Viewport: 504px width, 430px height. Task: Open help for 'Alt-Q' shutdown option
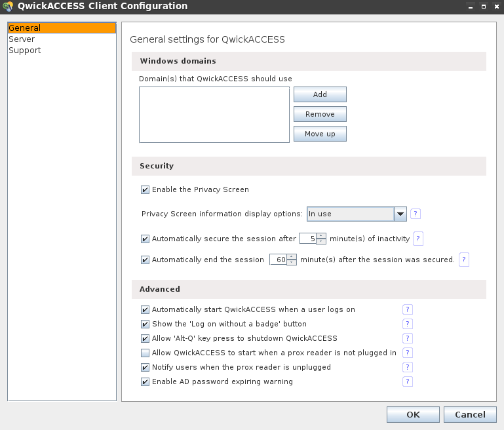(408, 338)
